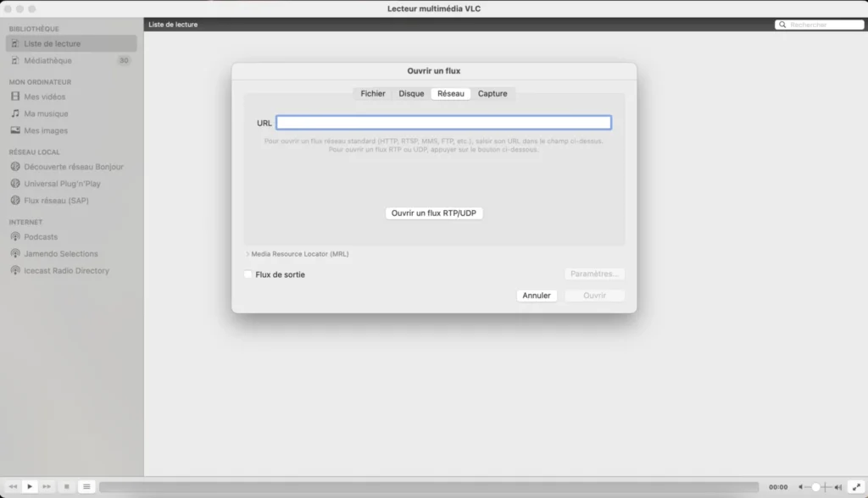Enable the Flux de sortie checkbox
Image resolution: width=868 pixels, height=498 pixels.
(x=248, y=274)
